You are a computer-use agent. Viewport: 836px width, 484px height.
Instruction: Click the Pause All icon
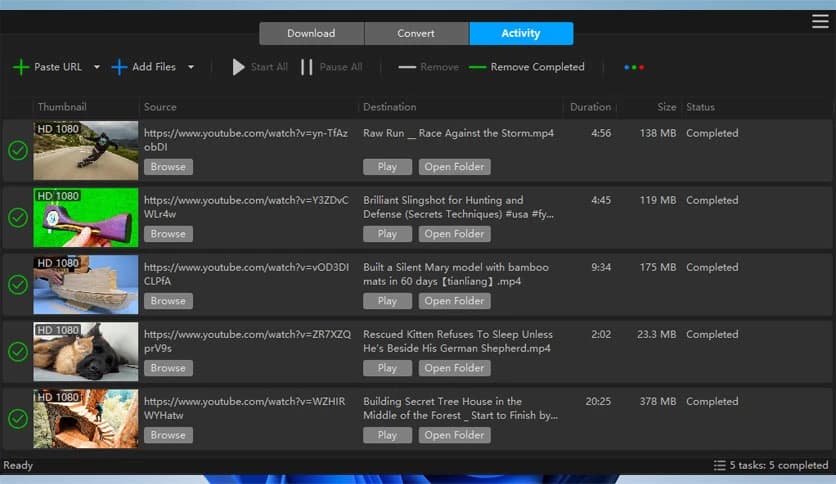coord(307,67)
